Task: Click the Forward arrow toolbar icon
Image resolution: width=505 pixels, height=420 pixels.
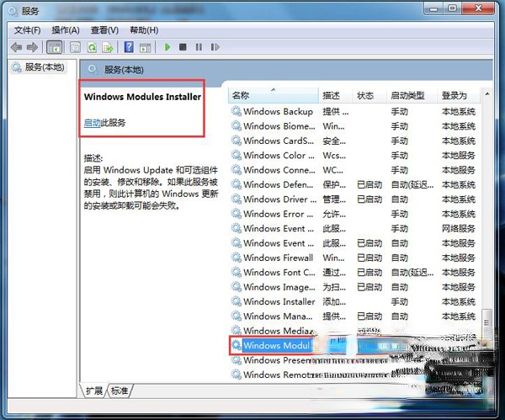Action: tap(32, 47)
